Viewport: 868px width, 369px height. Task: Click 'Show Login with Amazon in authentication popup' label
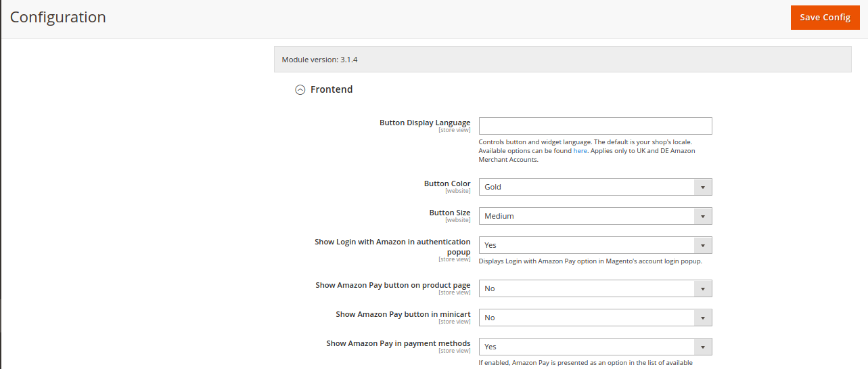[393, 246]
